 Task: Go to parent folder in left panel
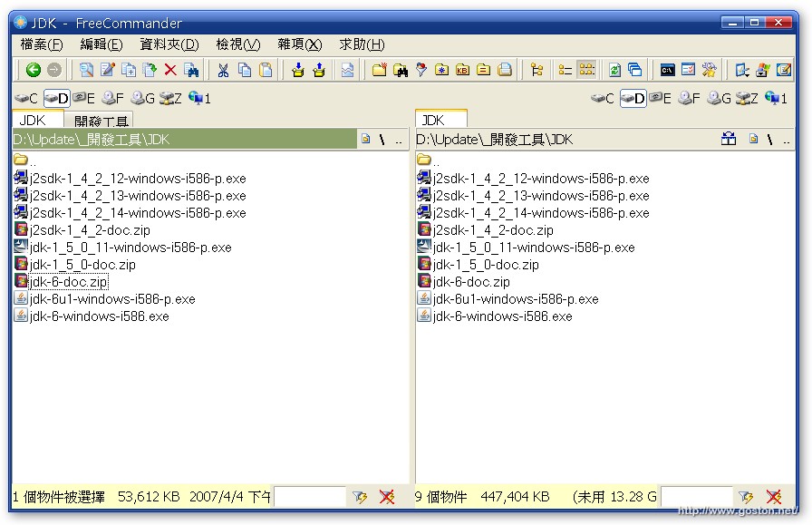pos(398,141)
